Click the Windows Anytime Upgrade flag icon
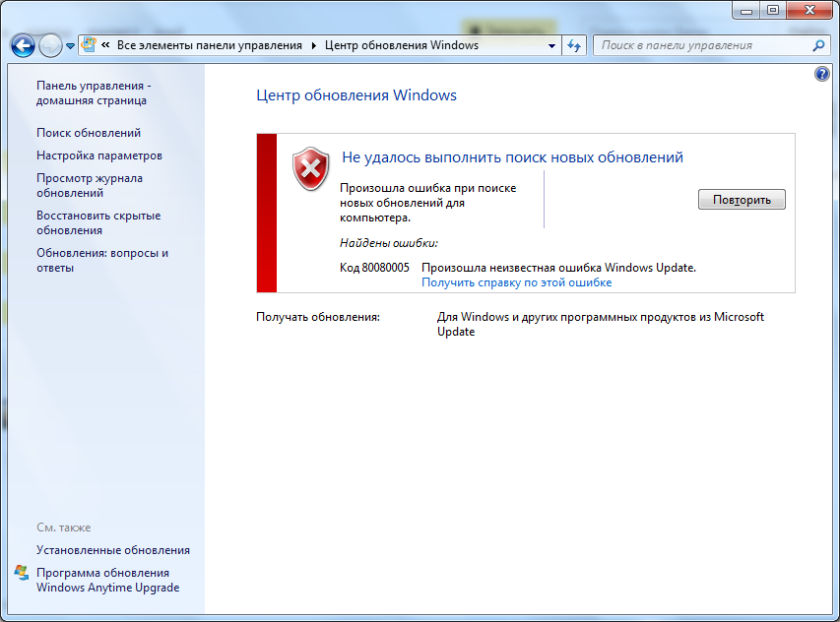The image size is (840, 622). [22, 573]
